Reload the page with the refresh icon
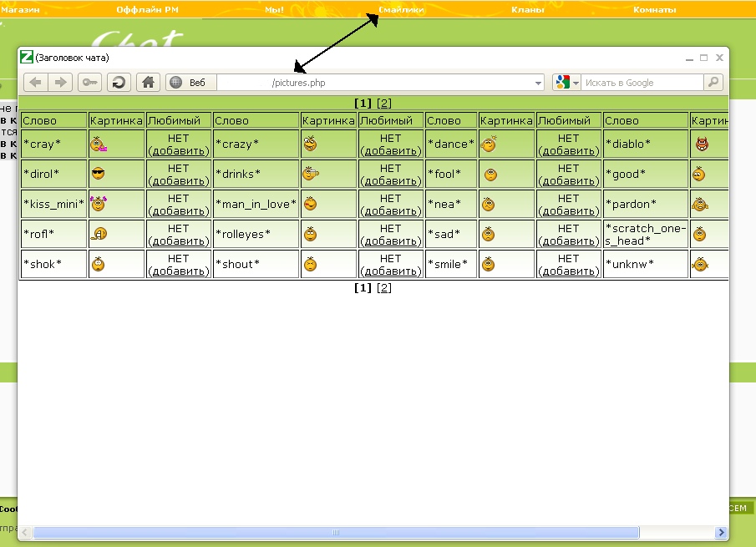This screenshot has width=756, height=547. click(119, 82)
